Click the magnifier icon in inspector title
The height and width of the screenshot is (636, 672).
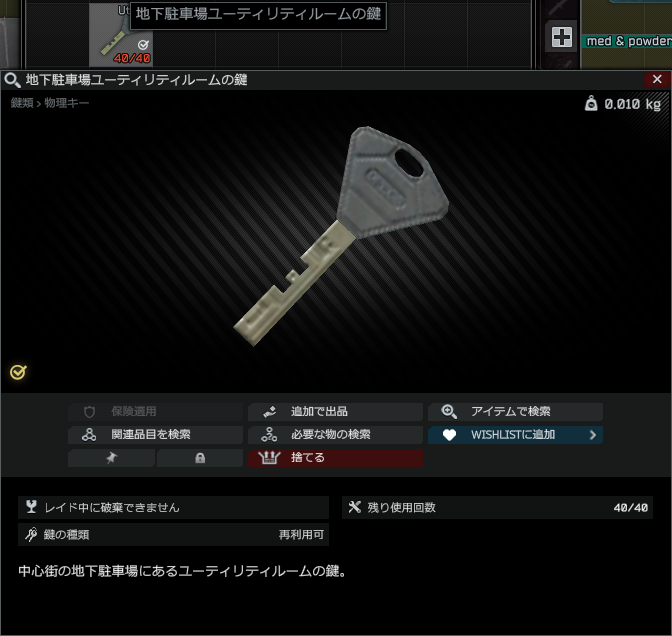[12, 80]
